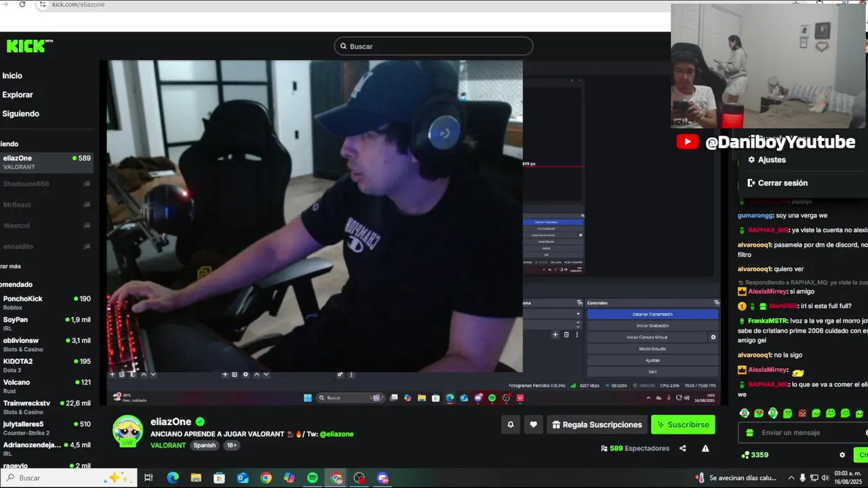The width and height of the screenshot is (868, 488).
Task: Open the VALORANT category link
Action: (168, 445)
